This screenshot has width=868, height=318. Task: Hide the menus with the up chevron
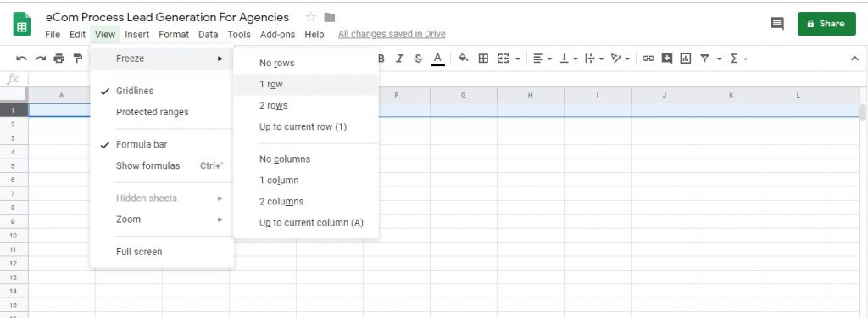854,59
